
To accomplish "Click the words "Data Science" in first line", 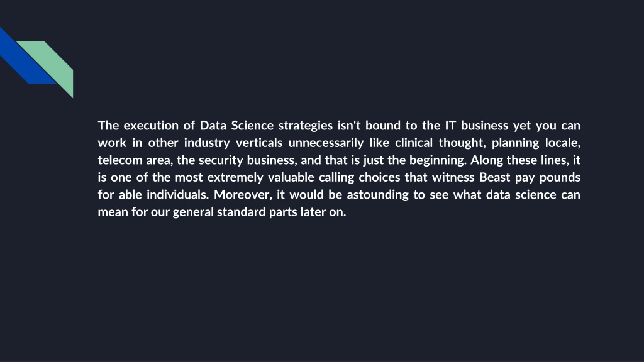I will (236, 125).
